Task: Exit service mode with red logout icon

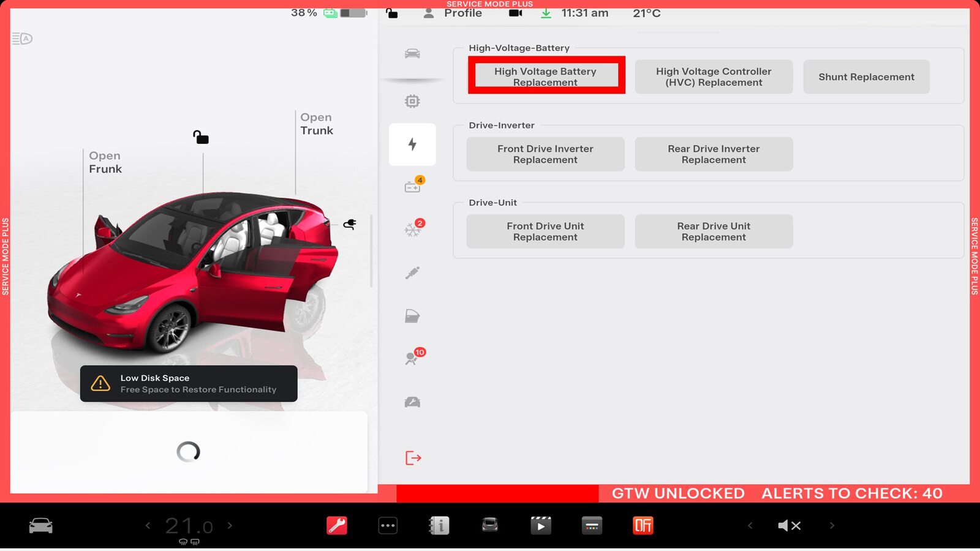Action: 413,458
